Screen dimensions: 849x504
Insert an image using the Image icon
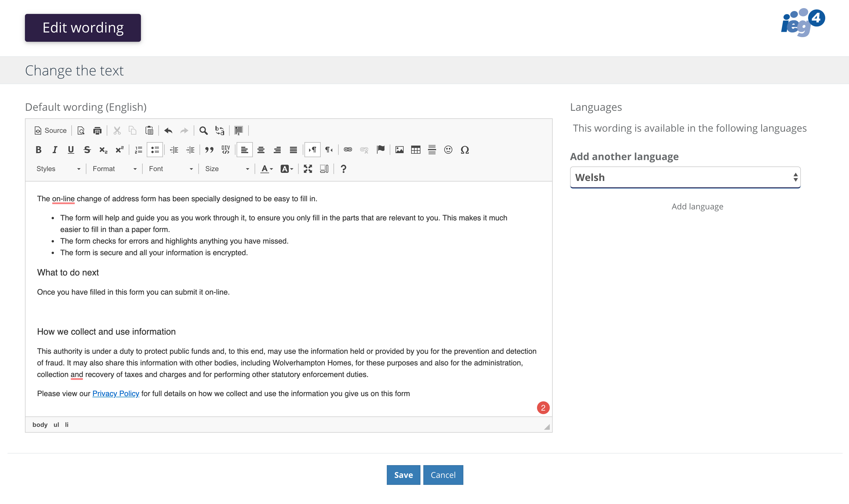click(x=399, y=150)
